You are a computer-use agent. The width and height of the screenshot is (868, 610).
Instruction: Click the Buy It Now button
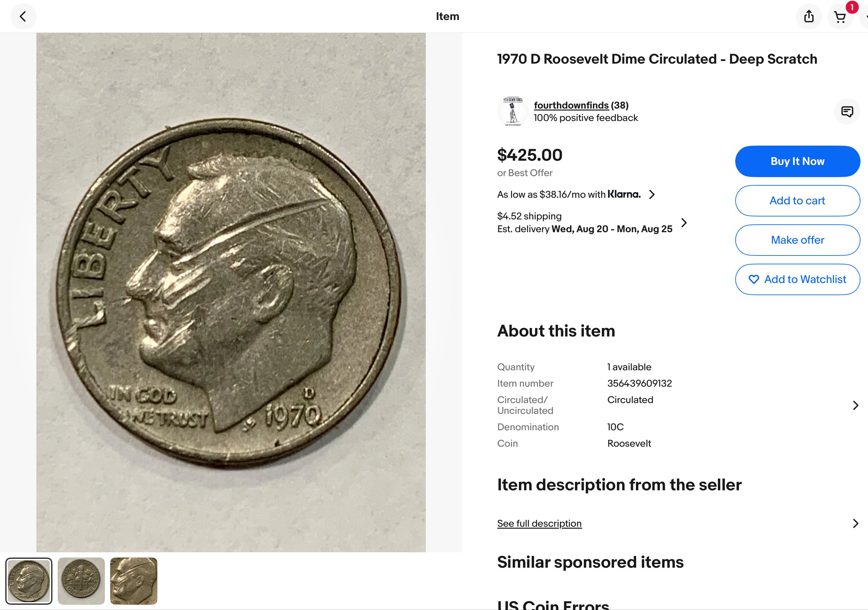pyautogui.click(x=797, y=161)
